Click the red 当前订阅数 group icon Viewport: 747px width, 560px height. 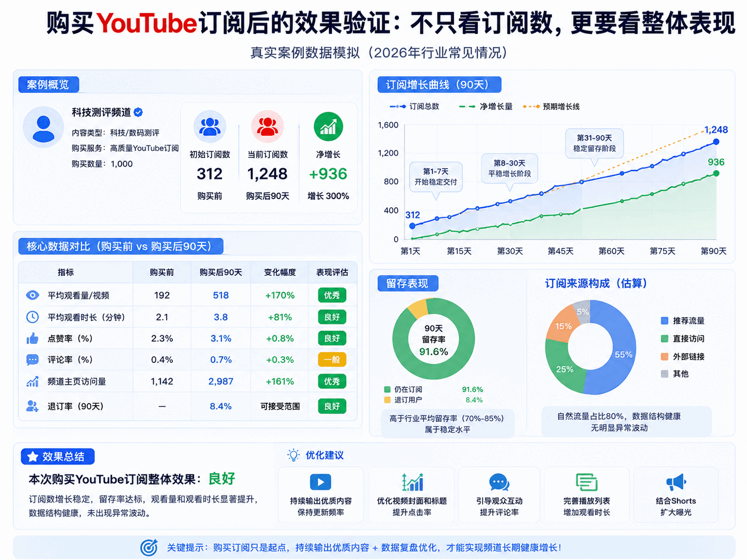coord(267,126)
